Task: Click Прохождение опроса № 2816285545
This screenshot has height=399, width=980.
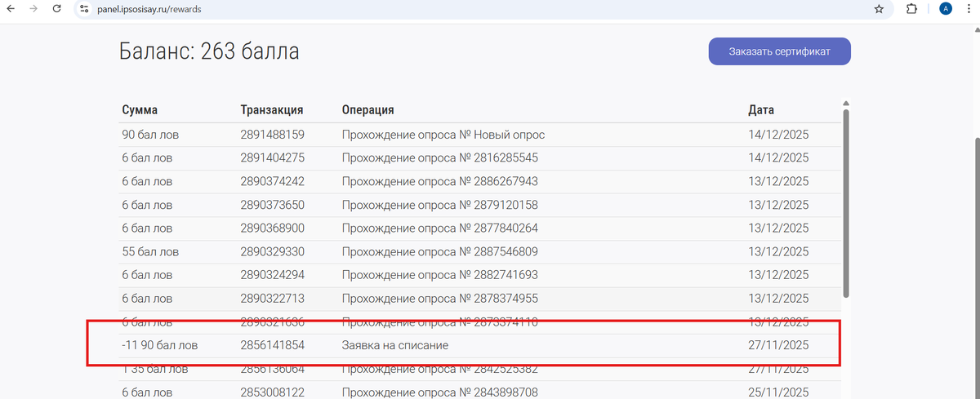Action: click(439, 157)
